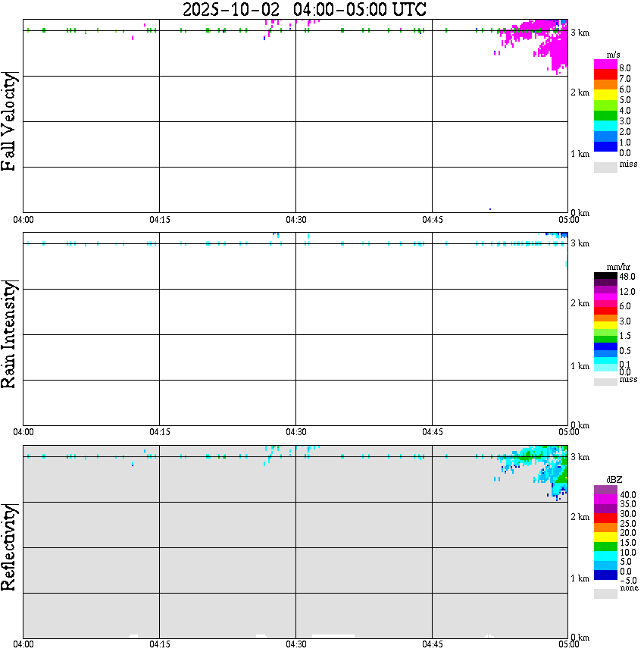Image resolution: width=644 pixels, height=658 pixels.
Task: Click the top purple swatch in dBZ legend
Action: [605, 490]
